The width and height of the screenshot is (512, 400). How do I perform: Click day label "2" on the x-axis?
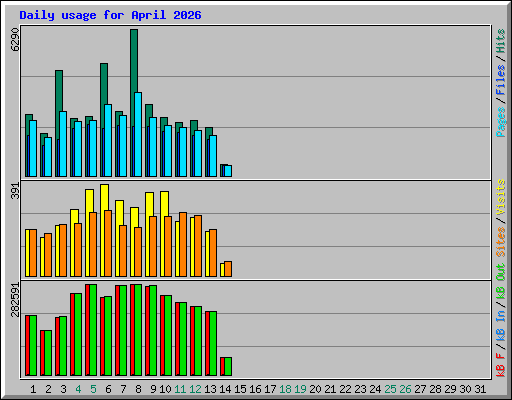point(48,389)
